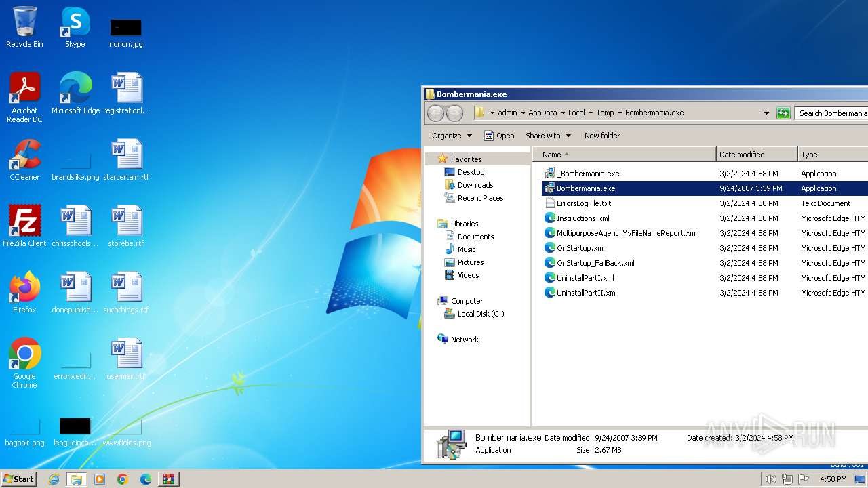The image size is (868, 488).
Task: Select the nonon.jpg desktop file
Action: pos(126,33)
